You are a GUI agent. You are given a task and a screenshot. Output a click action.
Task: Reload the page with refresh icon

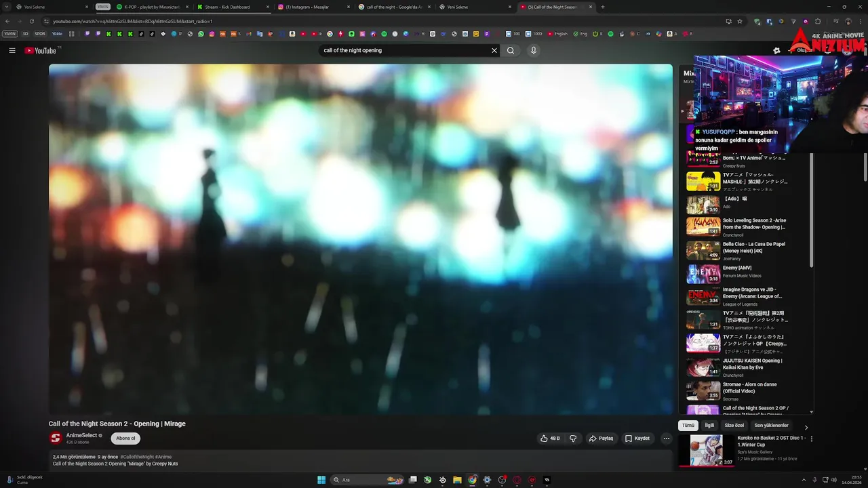32,21
